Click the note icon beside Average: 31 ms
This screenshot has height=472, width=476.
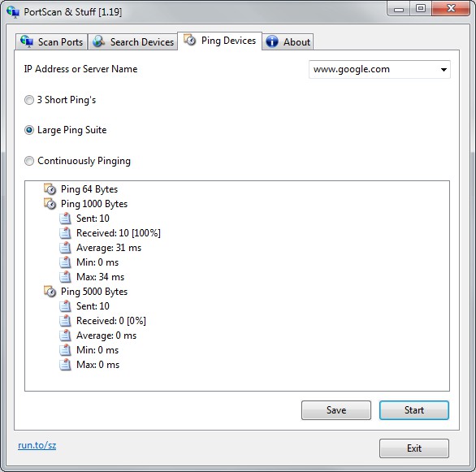tap(65, 248)
